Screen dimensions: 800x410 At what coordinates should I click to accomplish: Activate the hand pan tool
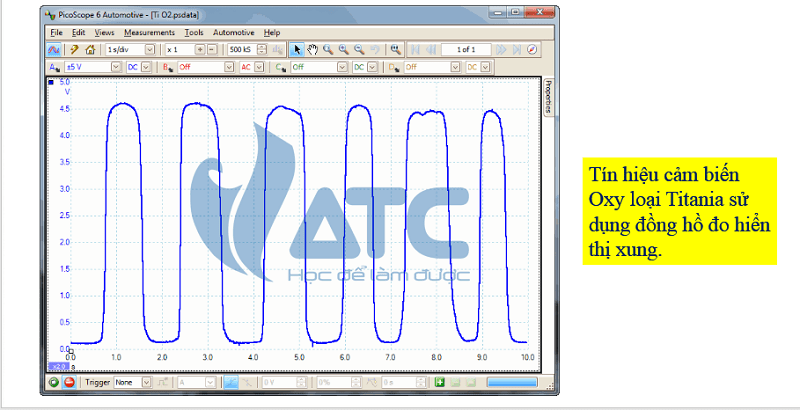pos(312,49)
